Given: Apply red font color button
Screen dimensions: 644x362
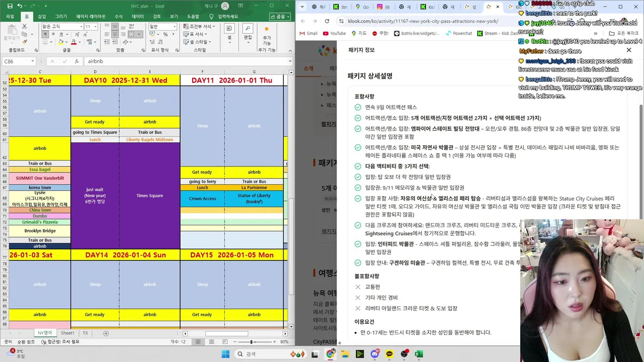Looking at the screenshot, I should point(73,42).
